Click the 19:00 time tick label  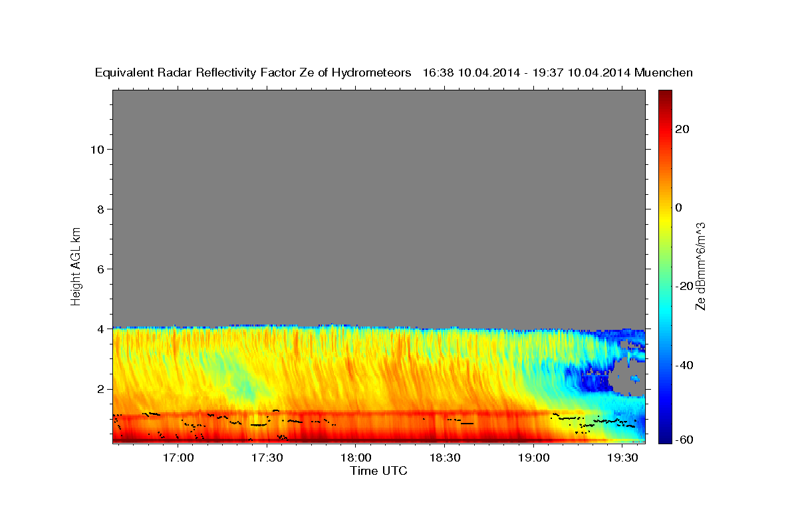[534, 458]
